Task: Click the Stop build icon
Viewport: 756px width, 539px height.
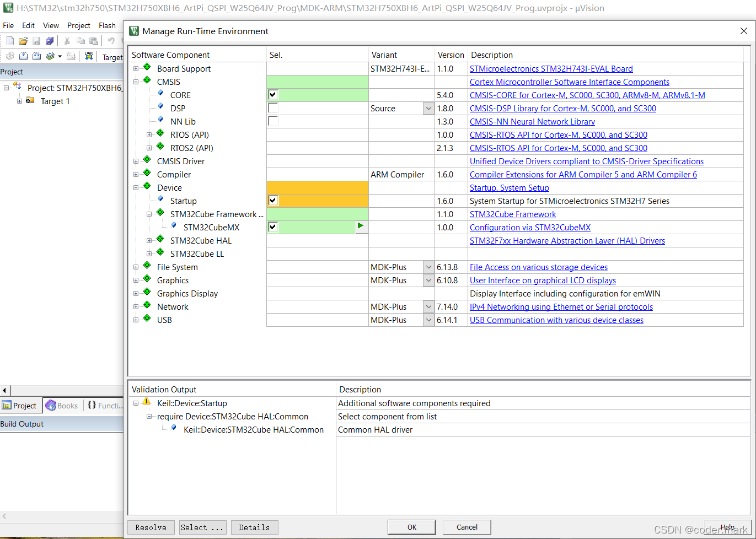Action: click(x=71, y=56)
